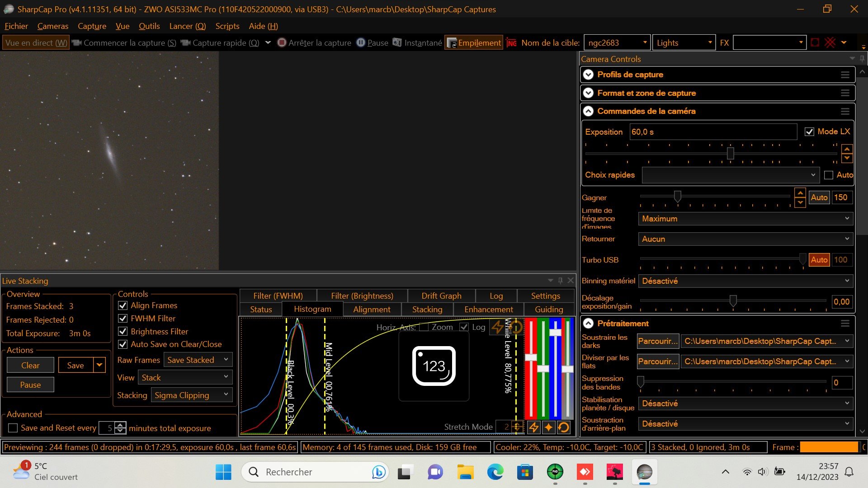
Task: Click the lightning auto-stretch button below color sliders
Action: click(x=534, y=427)
